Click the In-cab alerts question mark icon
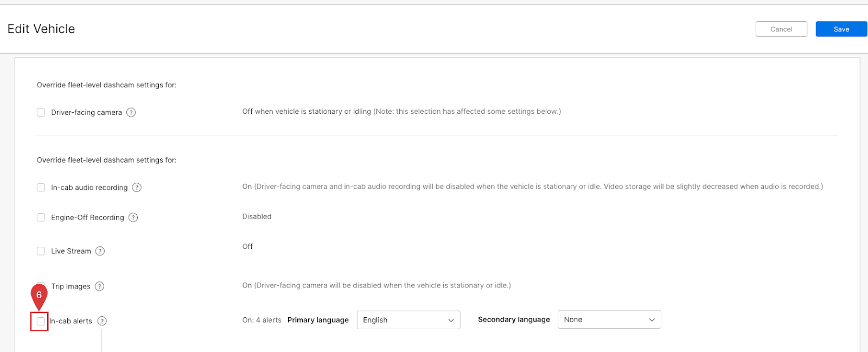 coord(102,321)
